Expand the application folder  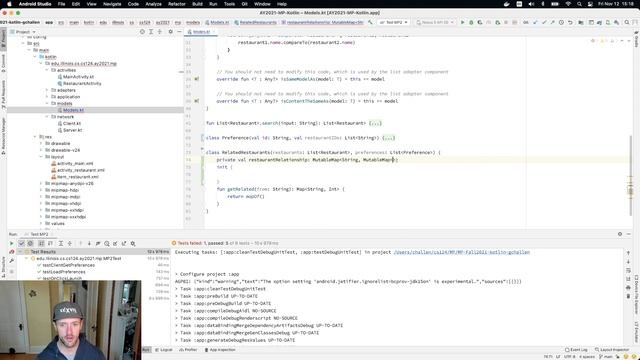pos(47,97)
